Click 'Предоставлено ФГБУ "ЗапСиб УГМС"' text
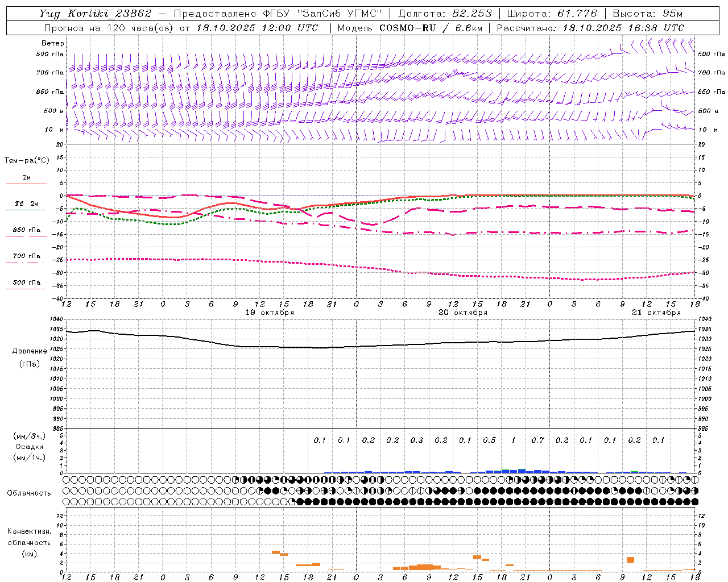728x582 pixels. click(278, 14)
